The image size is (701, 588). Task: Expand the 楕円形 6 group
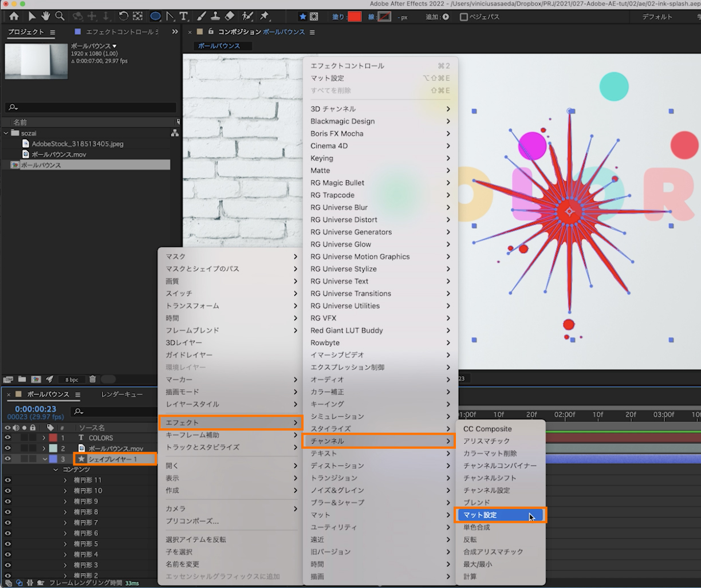click(65, 533)
